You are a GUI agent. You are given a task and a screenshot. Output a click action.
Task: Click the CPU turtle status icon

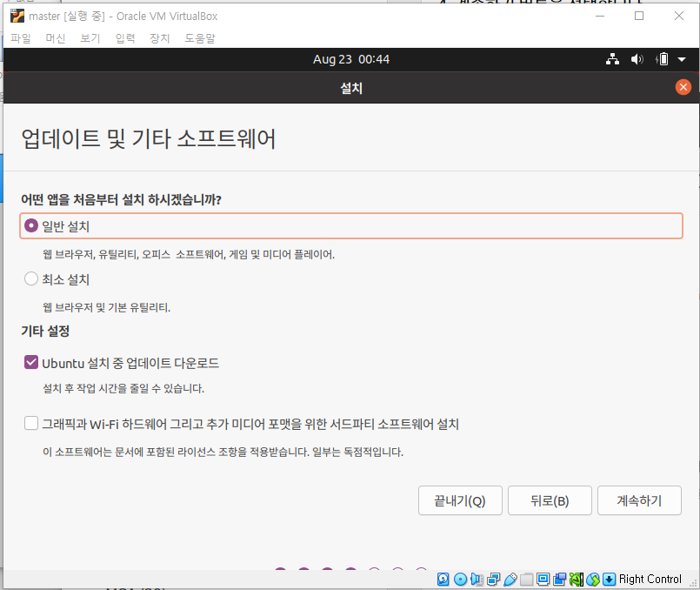(576, 580)
